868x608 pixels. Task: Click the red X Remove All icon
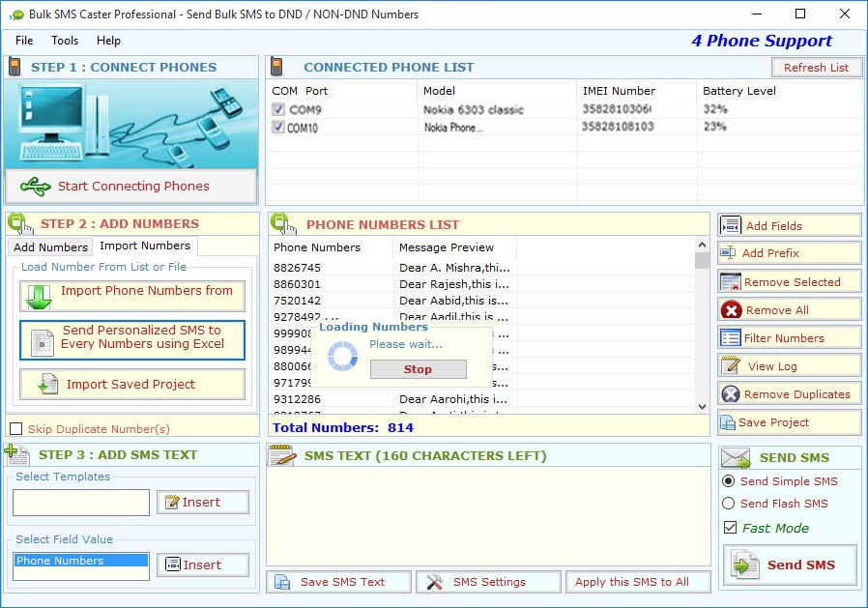tap(731, 310)
